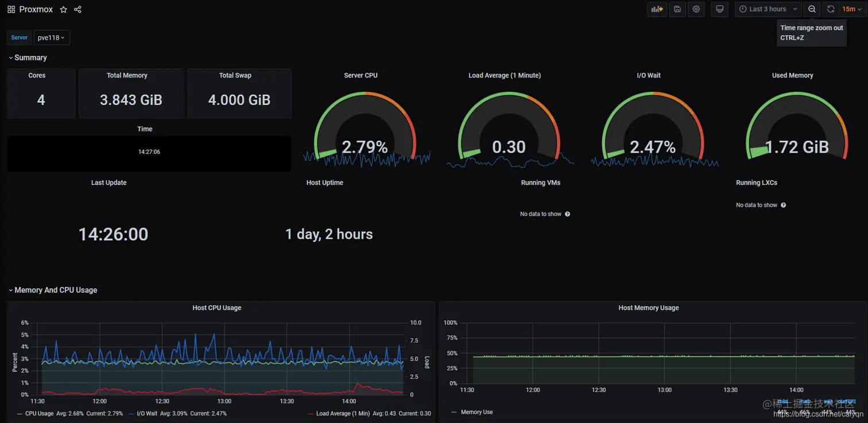This screenshot has width=868, height=423.
Task: Click the dashboards grid icon beside Proxmox
Action: 11,9
